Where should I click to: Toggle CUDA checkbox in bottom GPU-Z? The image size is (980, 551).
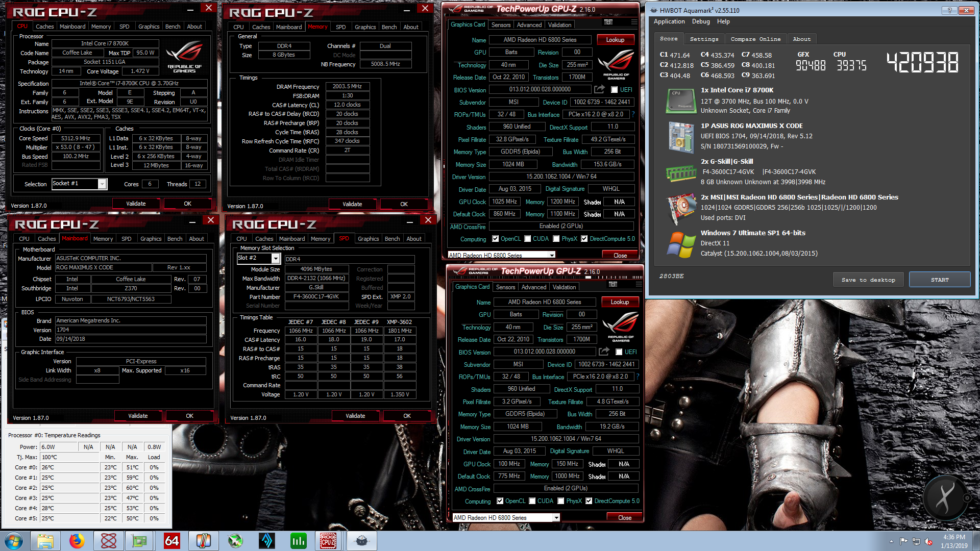click(x=532, y=501)
